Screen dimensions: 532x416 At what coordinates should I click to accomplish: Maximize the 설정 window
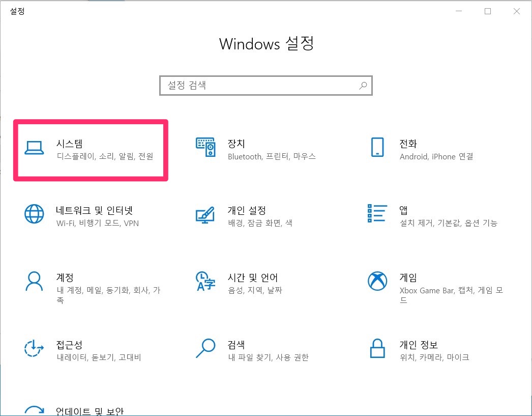point(488,11)
